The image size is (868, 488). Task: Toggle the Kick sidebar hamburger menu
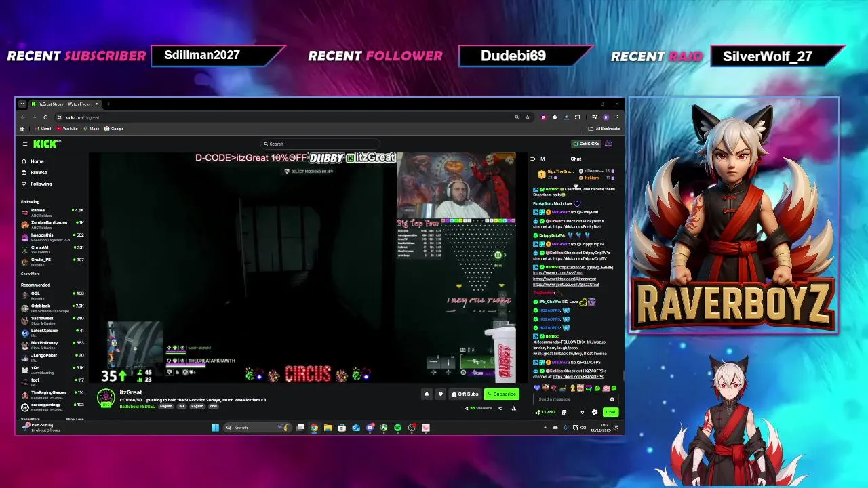(x=25, y=144)
